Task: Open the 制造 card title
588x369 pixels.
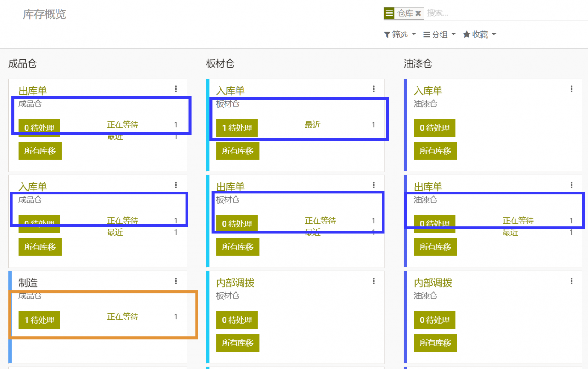Action: point(28,283)
